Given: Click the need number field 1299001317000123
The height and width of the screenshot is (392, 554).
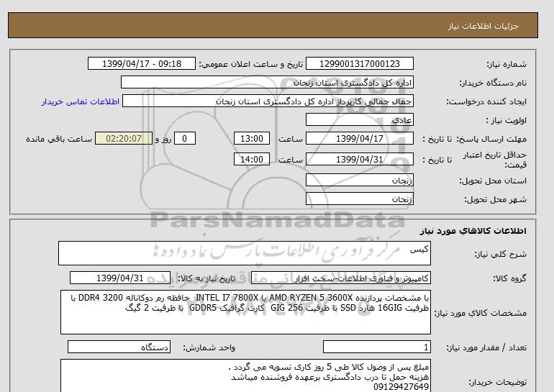Looking at the screenshot, I should click(x=359, y=64).
